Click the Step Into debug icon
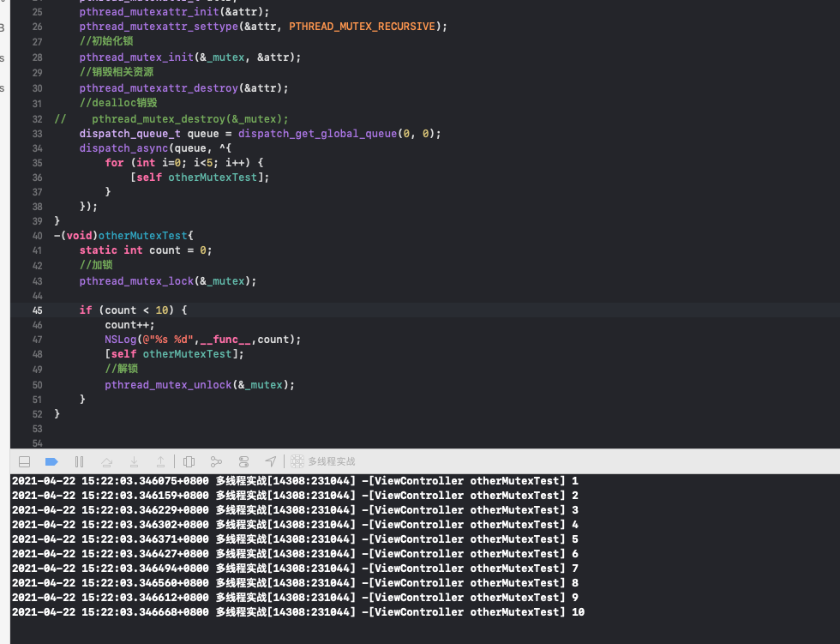The height and width of the screenshot is (644, 840). (x=134, y=462)
